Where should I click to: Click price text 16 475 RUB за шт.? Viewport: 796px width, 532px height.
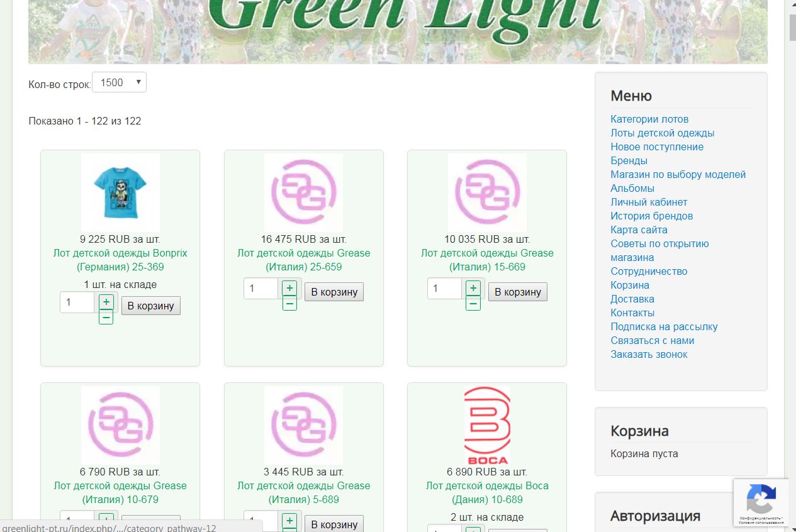(304, 239)
